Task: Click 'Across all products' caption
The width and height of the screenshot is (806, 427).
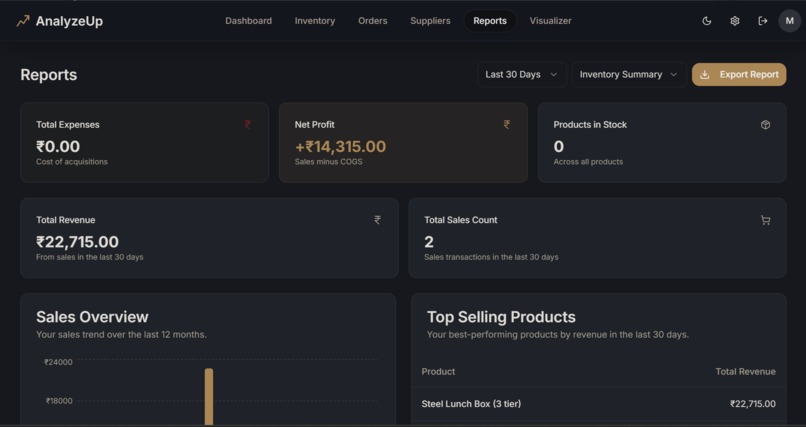Action: click(588, 161)
